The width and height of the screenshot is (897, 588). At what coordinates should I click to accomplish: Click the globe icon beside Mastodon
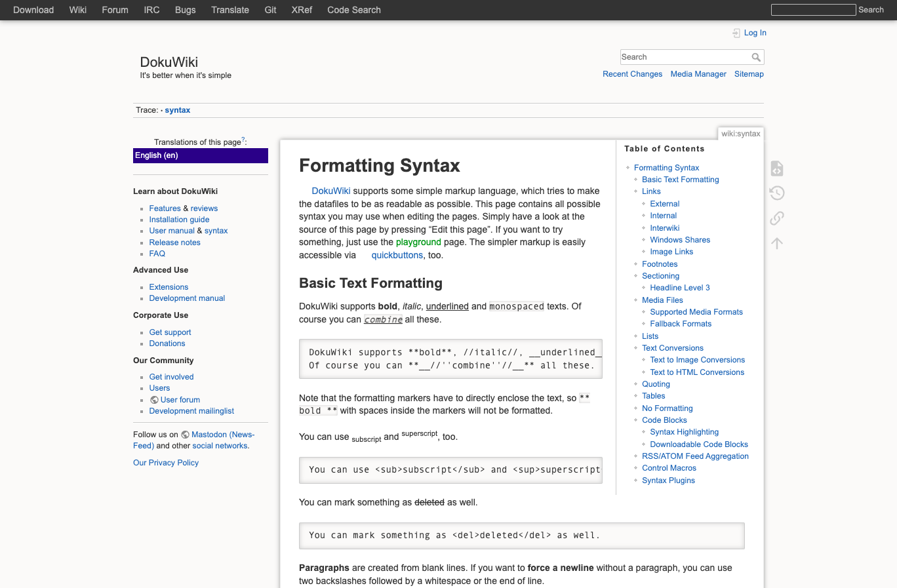click(x=186, y=435)
